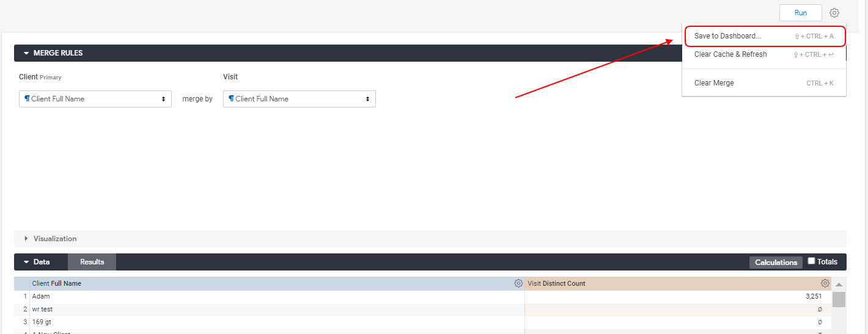Screen dimensions: 868x334
Task: Select Clear Merge menu entry
Action: (x=714, y=83)
